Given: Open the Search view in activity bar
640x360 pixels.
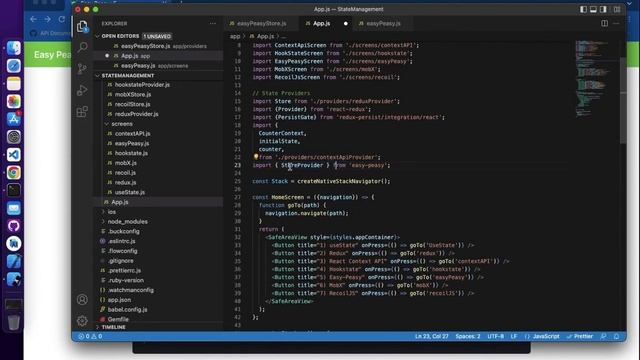Looking at the screenshot, I should pos(82,47).
